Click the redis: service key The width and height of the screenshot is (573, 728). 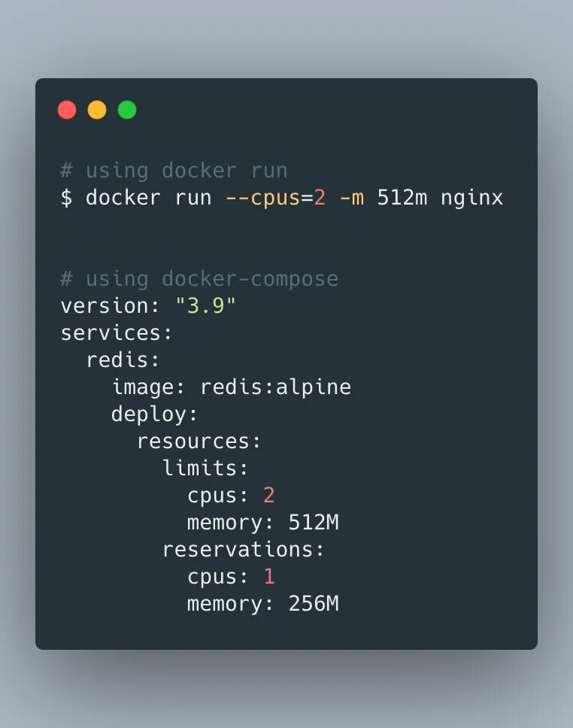point(123,359)
